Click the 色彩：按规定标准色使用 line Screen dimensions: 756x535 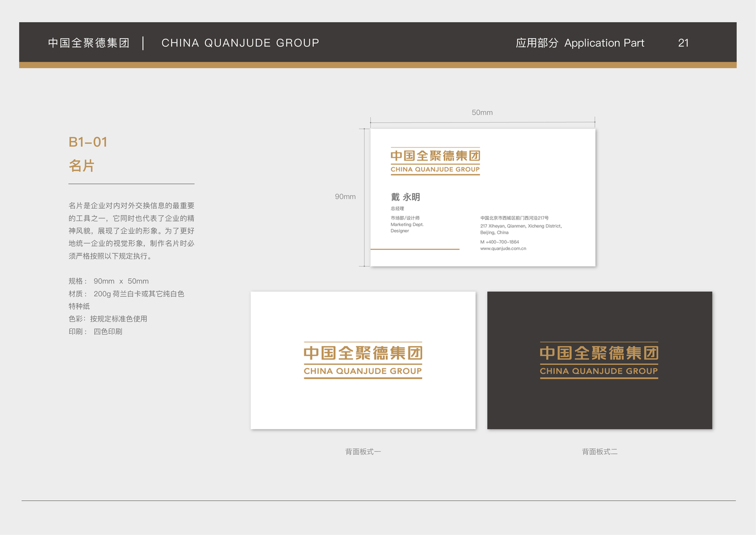point(108,318)
